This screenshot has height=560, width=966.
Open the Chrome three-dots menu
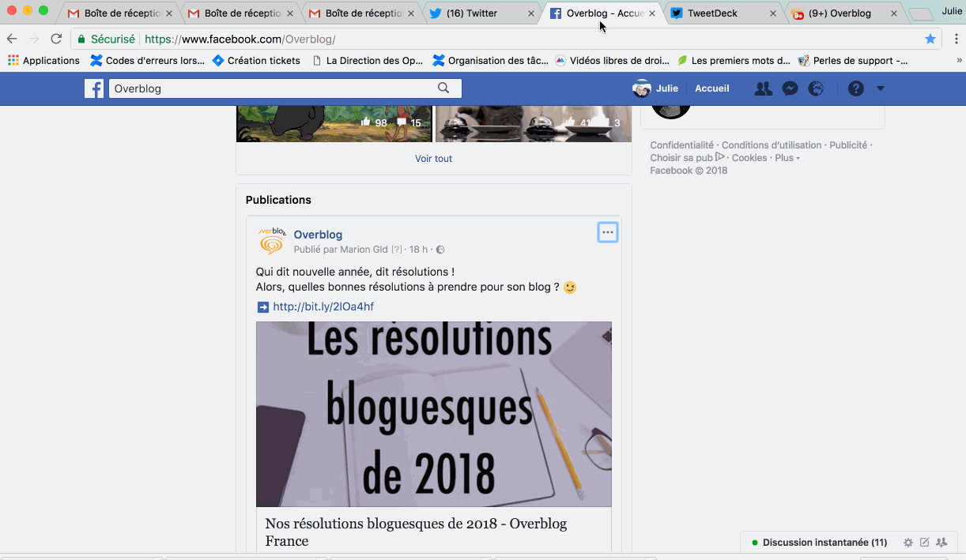point(955,39)
